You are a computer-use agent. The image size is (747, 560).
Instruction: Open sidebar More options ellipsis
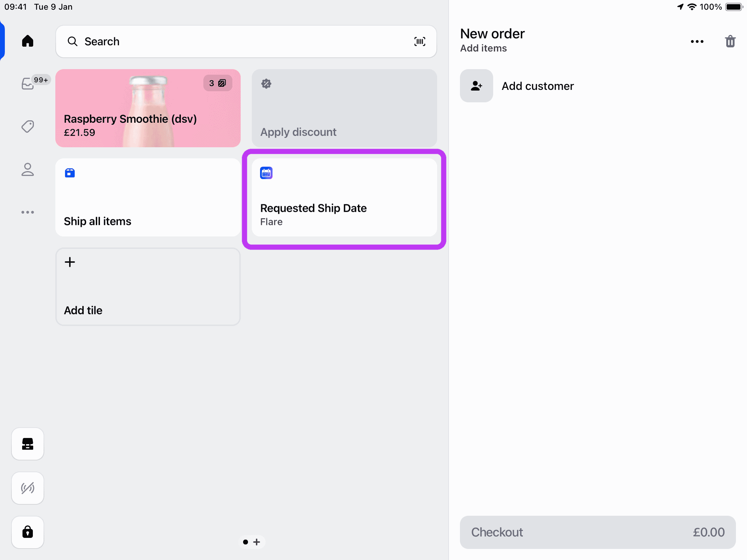click(x=28, y=212)
